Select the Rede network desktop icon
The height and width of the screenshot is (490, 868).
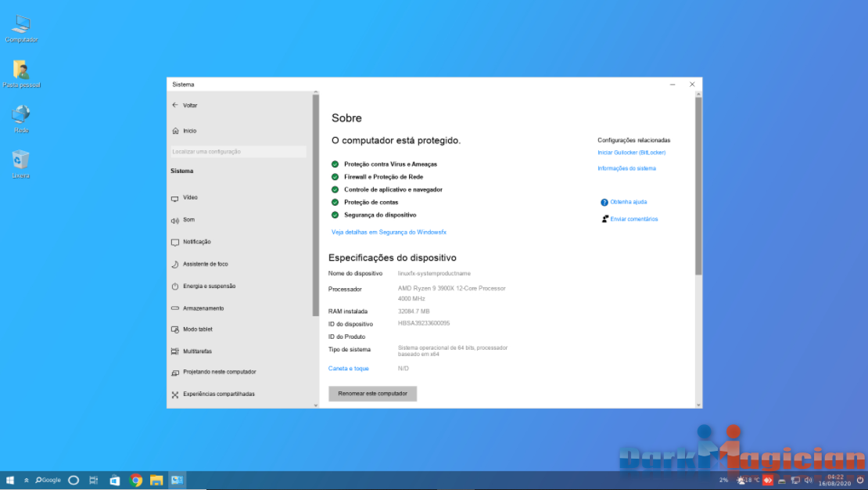21,119
